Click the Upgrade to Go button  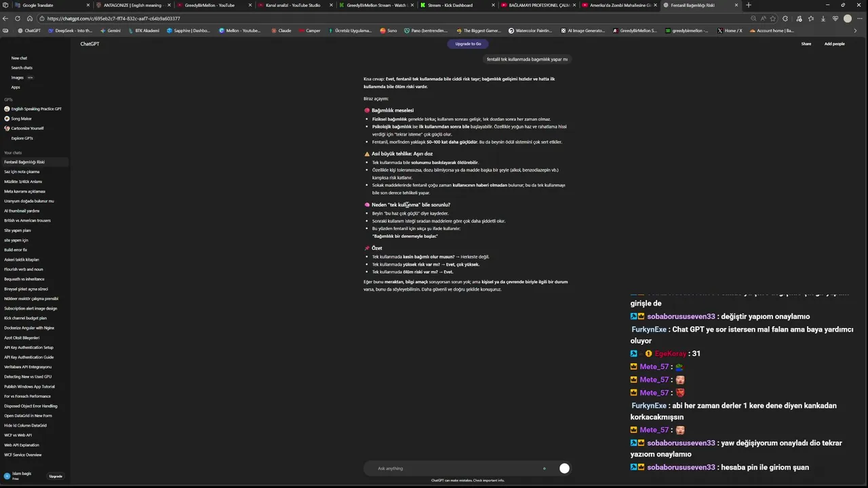point(468,43)
